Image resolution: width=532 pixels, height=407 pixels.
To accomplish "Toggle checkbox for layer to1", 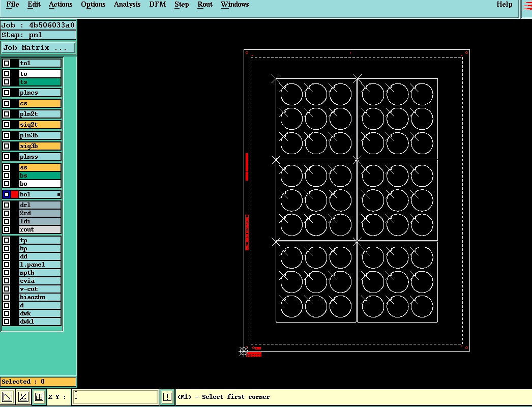I will 7,63.
